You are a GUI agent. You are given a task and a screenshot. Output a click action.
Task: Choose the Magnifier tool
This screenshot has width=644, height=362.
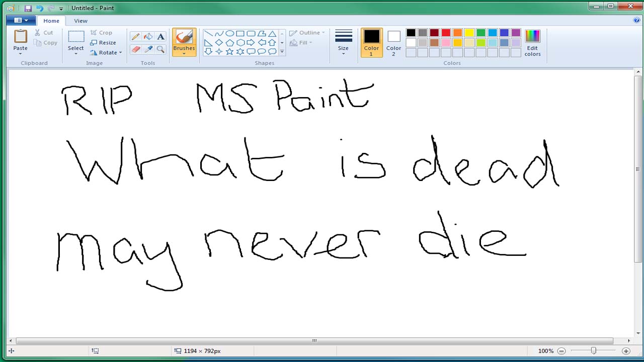click(x=159, y=49)
